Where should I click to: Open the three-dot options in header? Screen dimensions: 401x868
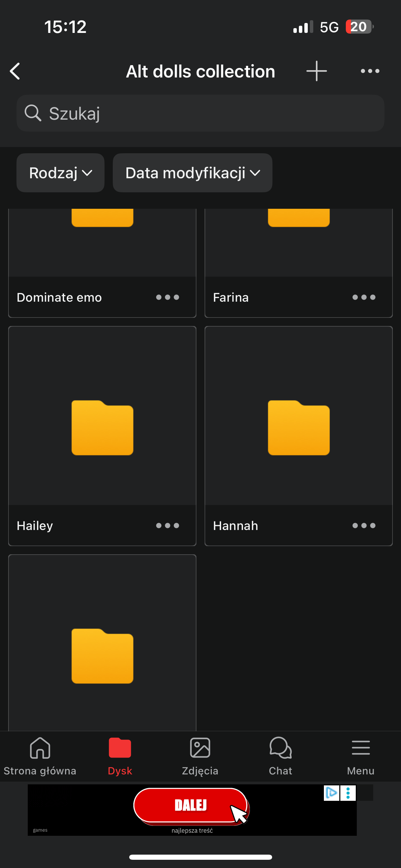(370, 71)
